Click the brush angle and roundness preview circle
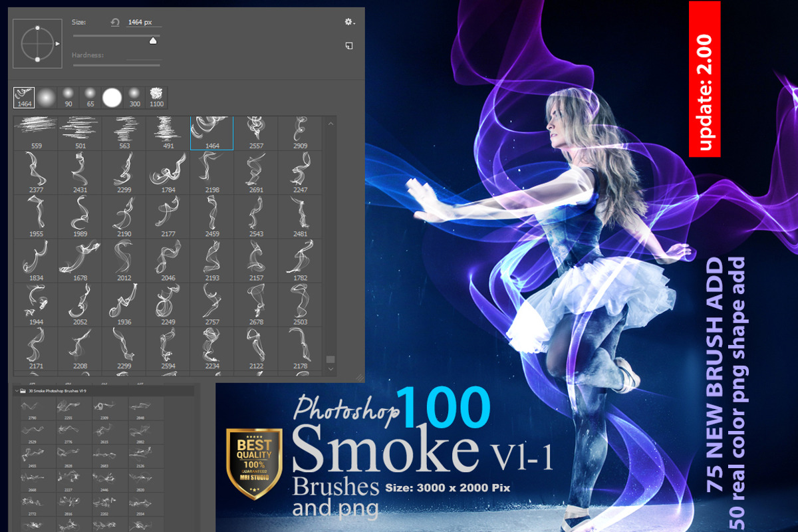The height and width of the screenshot is (532, 798). [x=37, y=43]
